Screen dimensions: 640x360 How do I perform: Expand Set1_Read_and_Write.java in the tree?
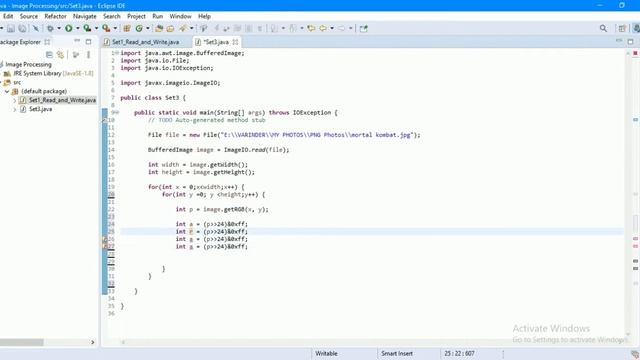pos(15,100)
